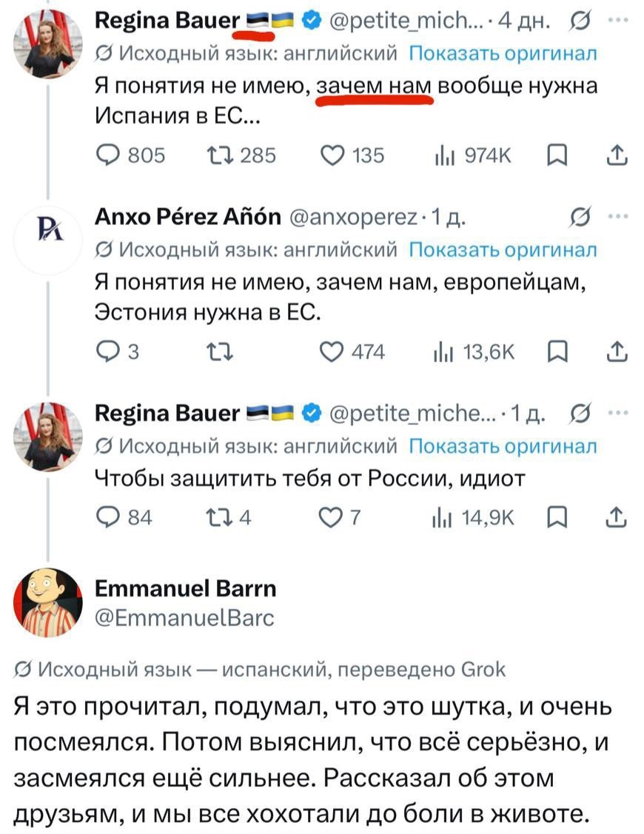
Task: Like the tweet with 135 likes
Action: point(352,155)
